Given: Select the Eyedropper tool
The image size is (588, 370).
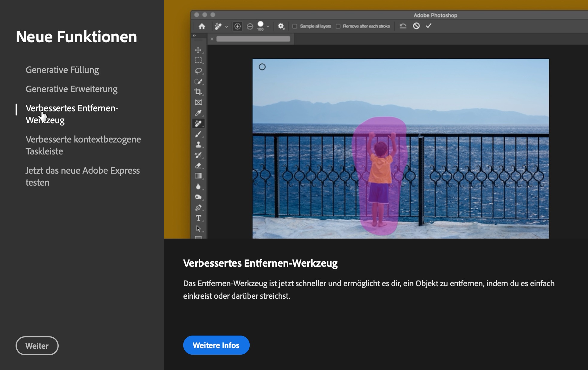Looking at the screenshot, I should pos(198,113).
